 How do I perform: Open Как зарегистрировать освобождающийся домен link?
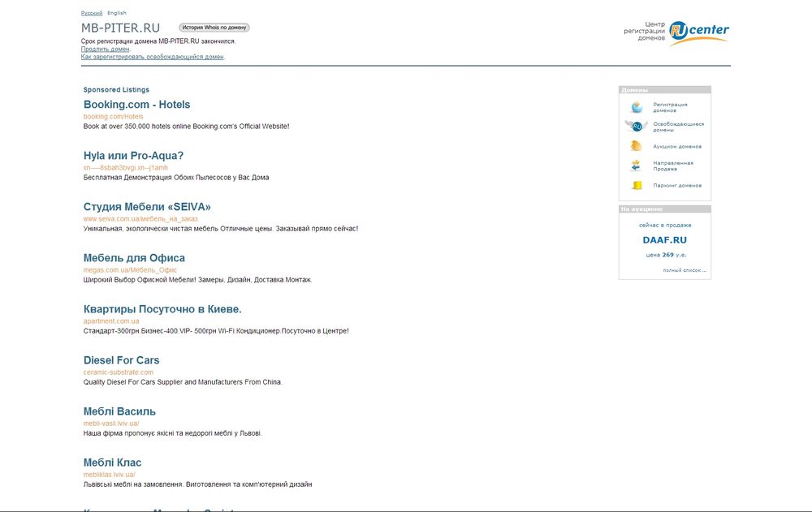coord(153,57)
